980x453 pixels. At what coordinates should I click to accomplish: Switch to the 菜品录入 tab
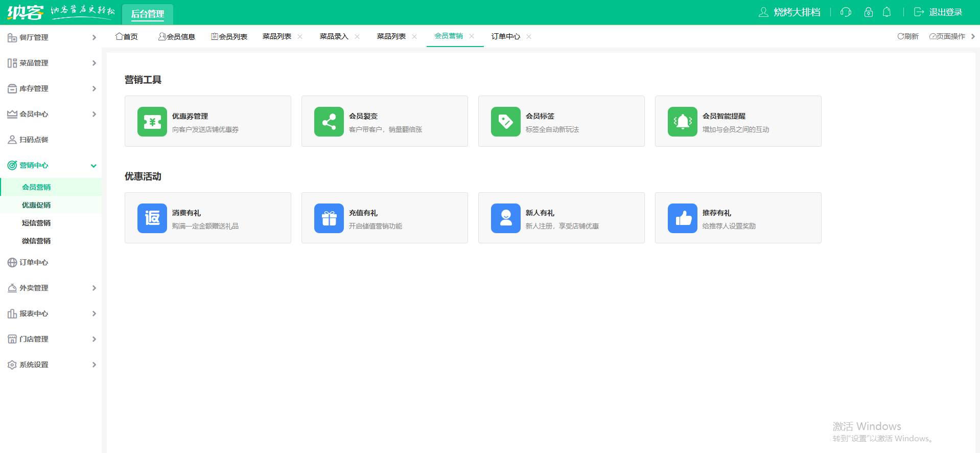pyautogui.click(x=334, y=36)
